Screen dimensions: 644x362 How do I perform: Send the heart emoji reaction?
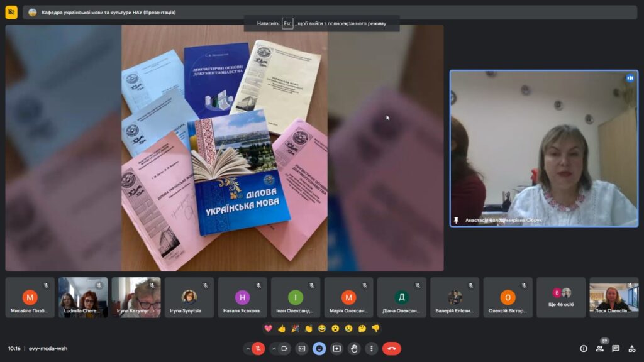(x=268, y=328)
